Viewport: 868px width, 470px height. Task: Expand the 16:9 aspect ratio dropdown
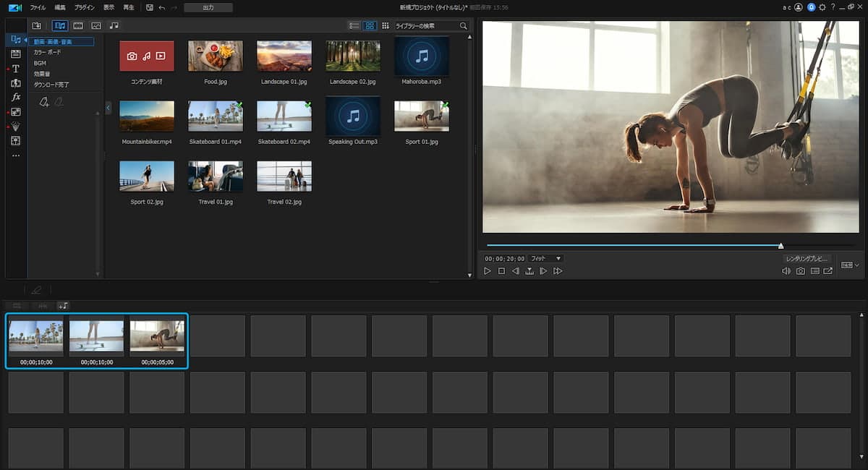850,265
